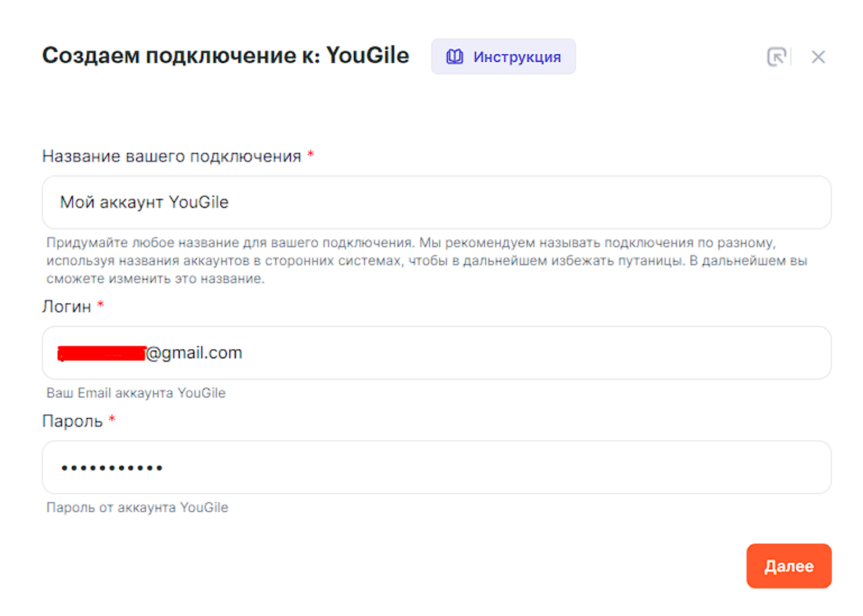Click the hint Ваш Email аккаунта YouGile
The height and width of the screenshot is (616, 863).
[x=136, y=393]
